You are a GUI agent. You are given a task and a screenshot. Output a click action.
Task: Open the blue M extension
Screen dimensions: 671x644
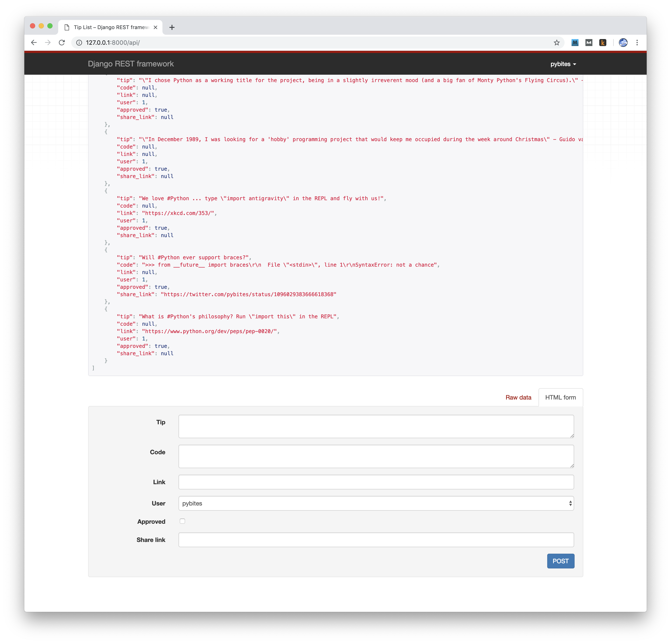tap(575, 43)
